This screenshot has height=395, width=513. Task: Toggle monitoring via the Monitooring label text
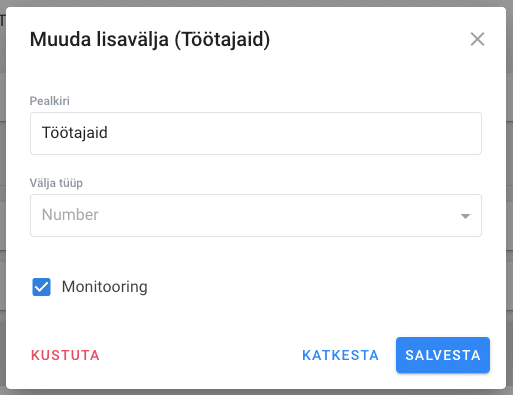coord(104,287)
